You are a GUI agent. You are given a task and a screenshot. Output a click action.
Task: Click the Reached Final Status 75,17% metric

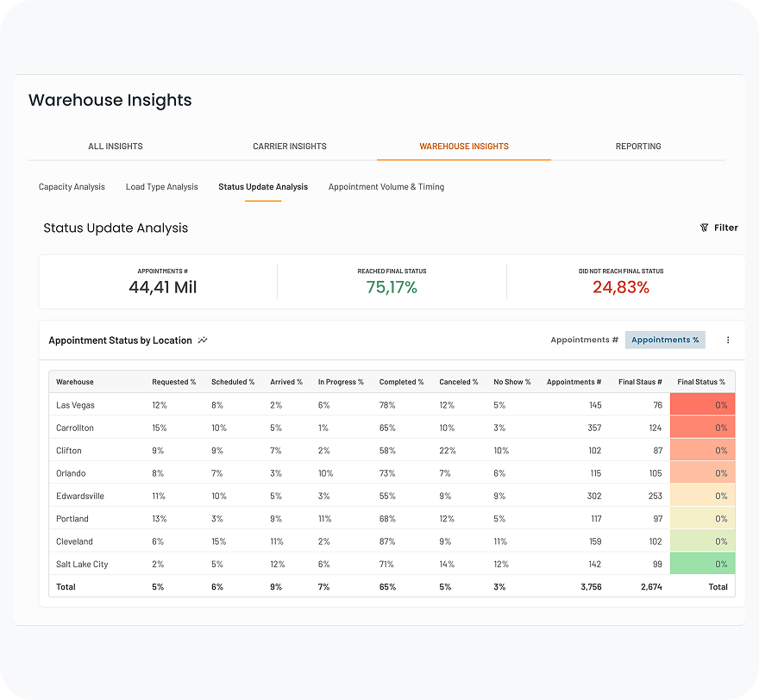pos(392,287)
